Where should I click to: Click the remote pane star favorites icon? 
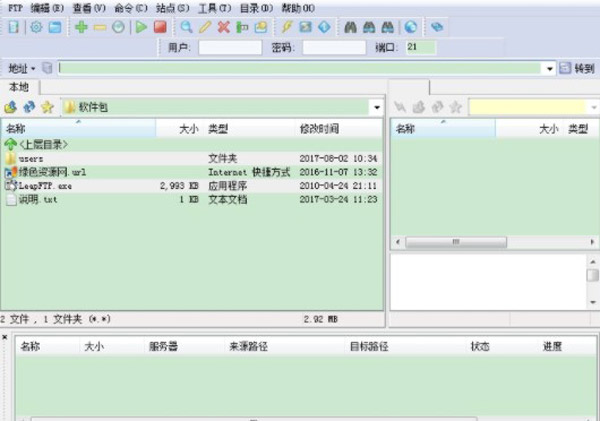pyautogui.click(x=455, y=107)
